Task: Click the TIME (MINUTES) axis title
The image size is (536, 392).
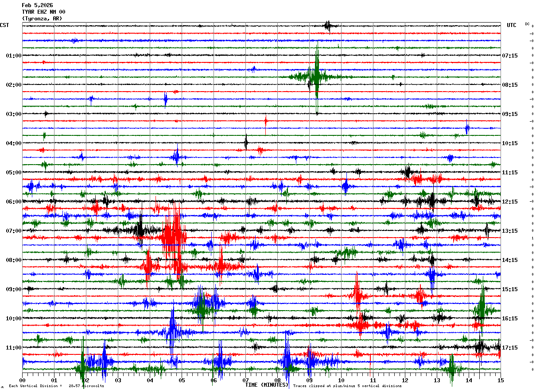Action: pos(267,385)
